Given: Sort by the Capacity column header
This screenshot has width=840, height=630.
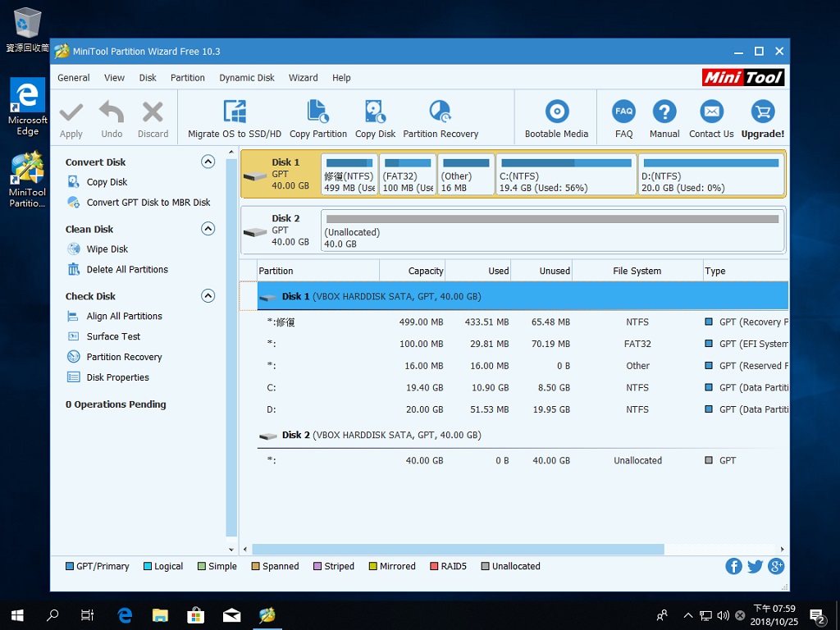Looking at the screenshot, I should (x=412, y=271).
